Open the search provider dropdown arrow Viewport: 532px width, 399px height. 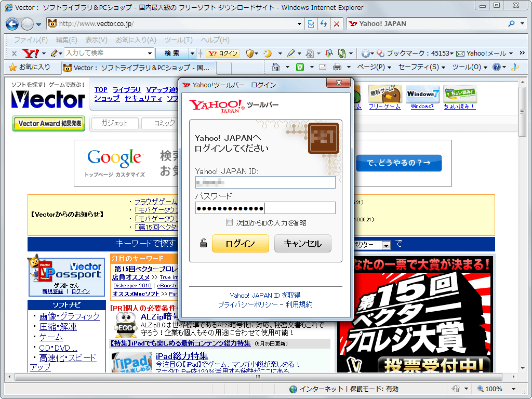click(523, 24)
